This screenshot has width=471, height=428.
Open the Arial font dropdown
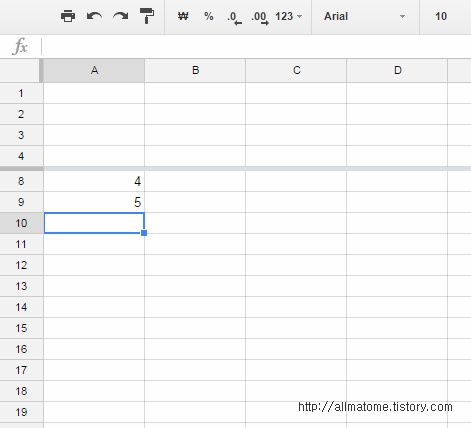pos(365,16)
